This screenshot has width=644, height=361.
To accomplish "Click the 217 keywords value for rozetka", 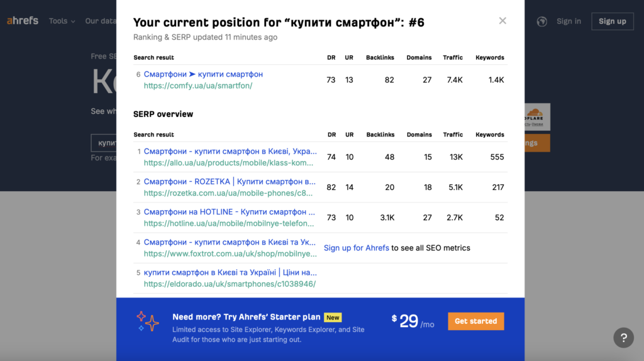I will pyautogui.click(x=498, y=187).
